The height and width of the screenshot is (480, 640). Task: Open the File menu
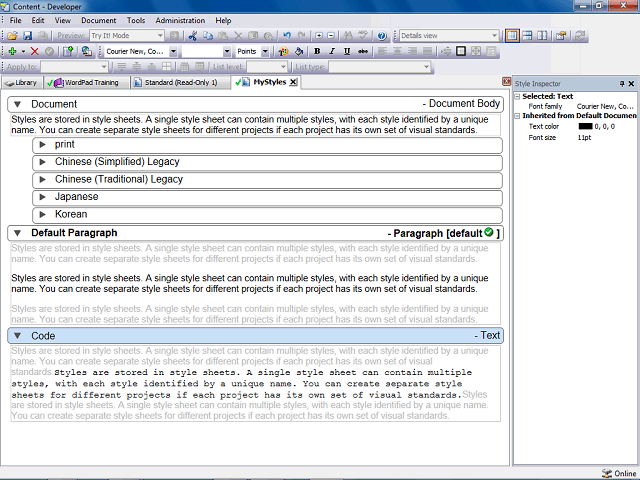click(x=16, y=20)
